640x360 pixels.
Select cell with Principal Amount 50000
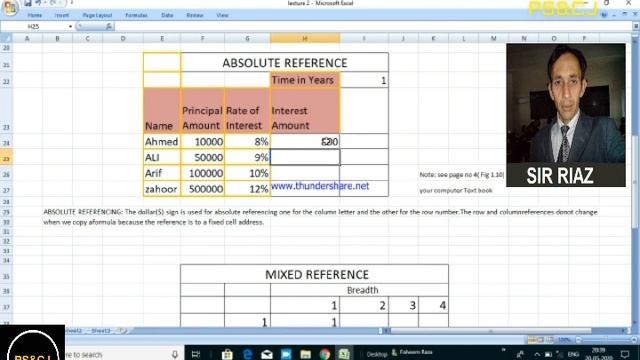pyautogui.click(x=202, y=157)
